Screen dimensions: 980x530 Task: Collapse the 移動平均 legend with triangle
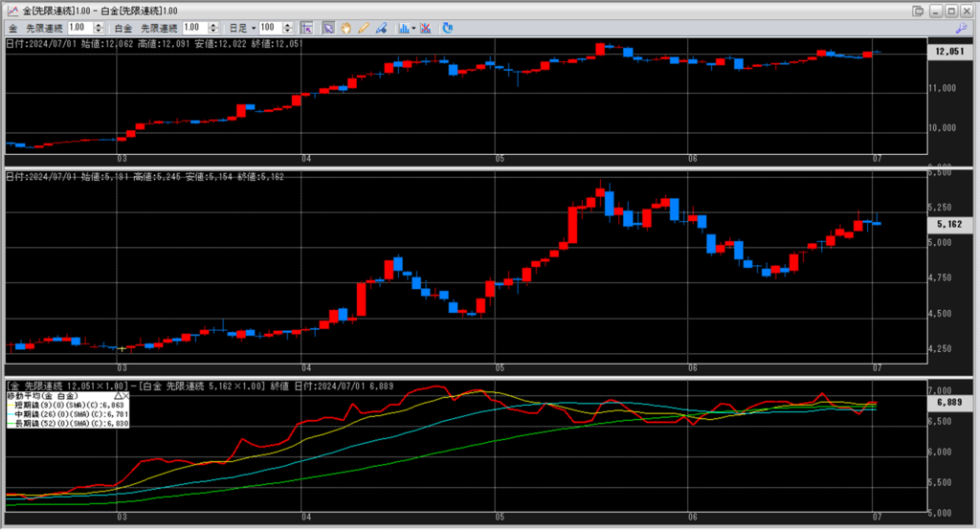pyautogui.click(x=119, y=395)
